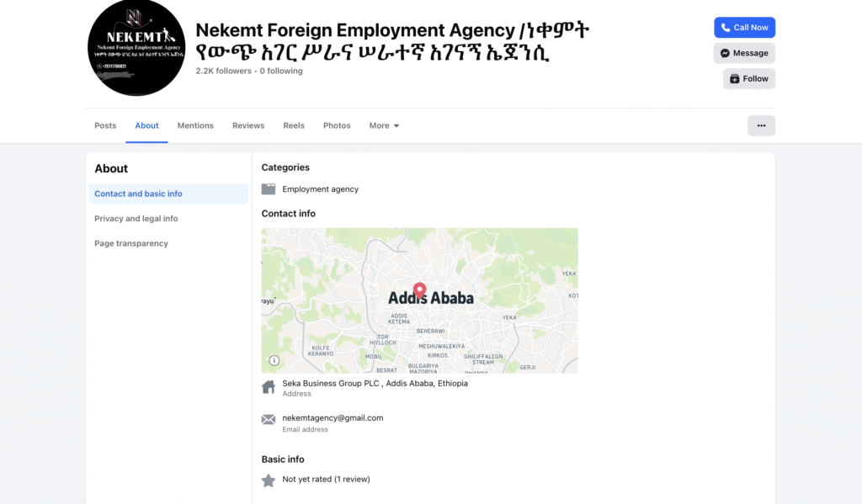Select Contact and basic info section
This screenshot has height=504, width=862.
click(x=138, y=194)
